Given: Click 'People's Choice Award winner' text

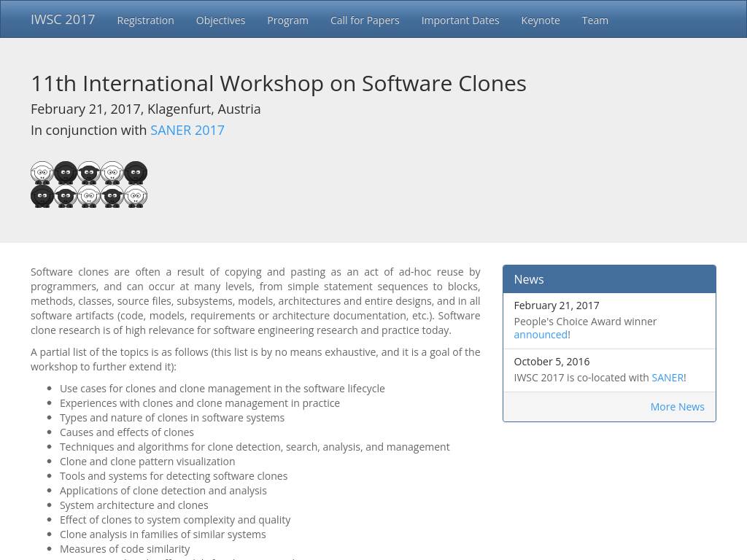Looking at the screenshot, I should (x=585, y=322).
